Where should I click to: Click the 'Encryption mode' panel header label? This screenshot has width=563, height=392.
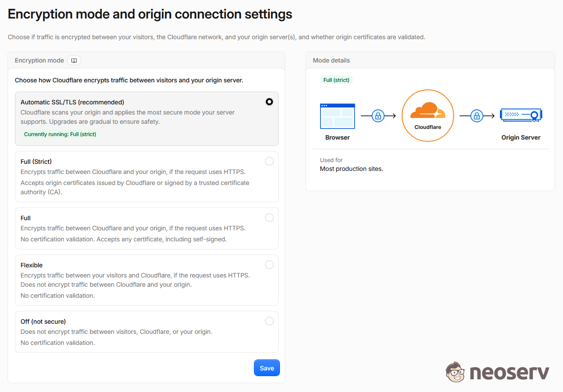(39, 60)
